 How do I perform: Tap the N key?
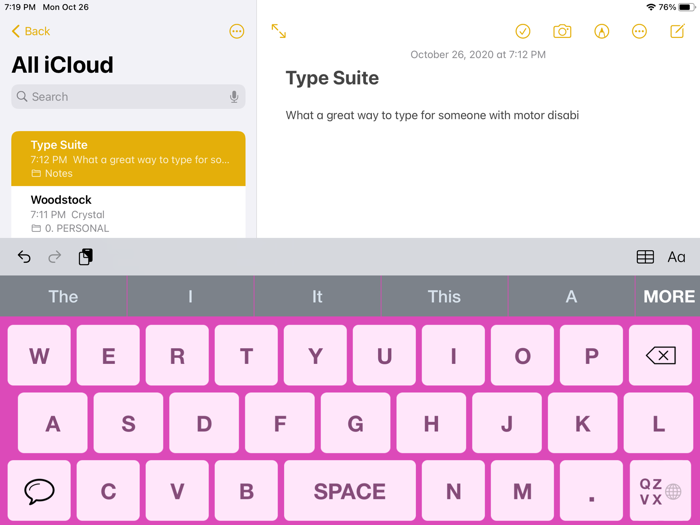(453, 491)
